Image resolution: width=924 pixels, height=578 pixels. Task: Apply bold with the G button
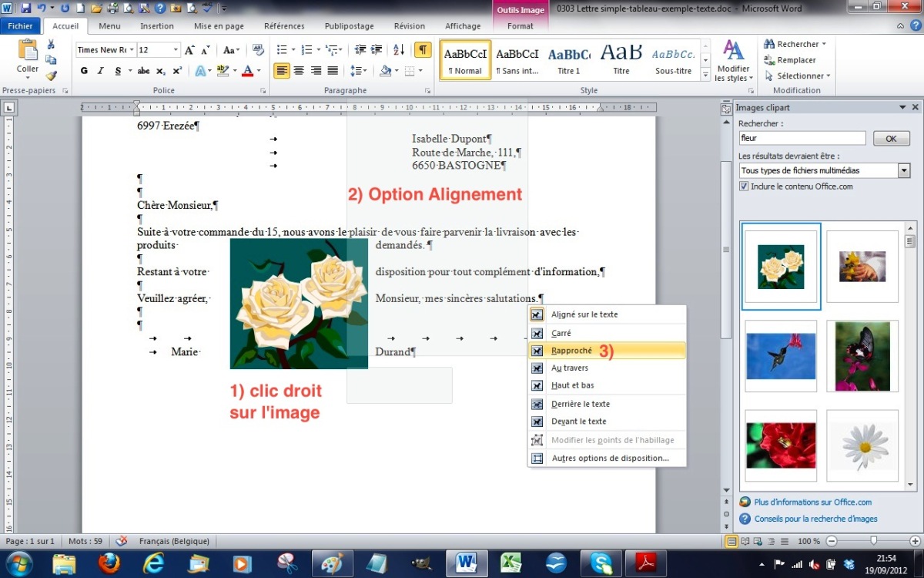[x=84, y=71]
